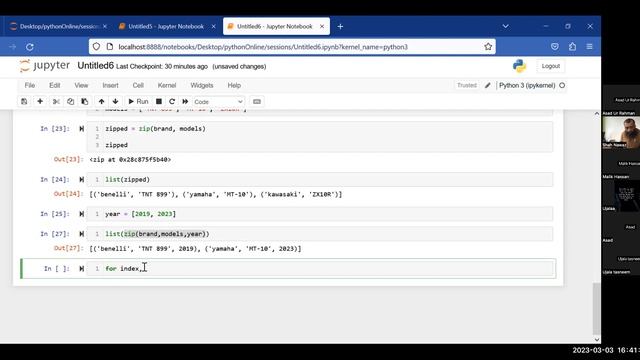Paste cells below icon

84,101
